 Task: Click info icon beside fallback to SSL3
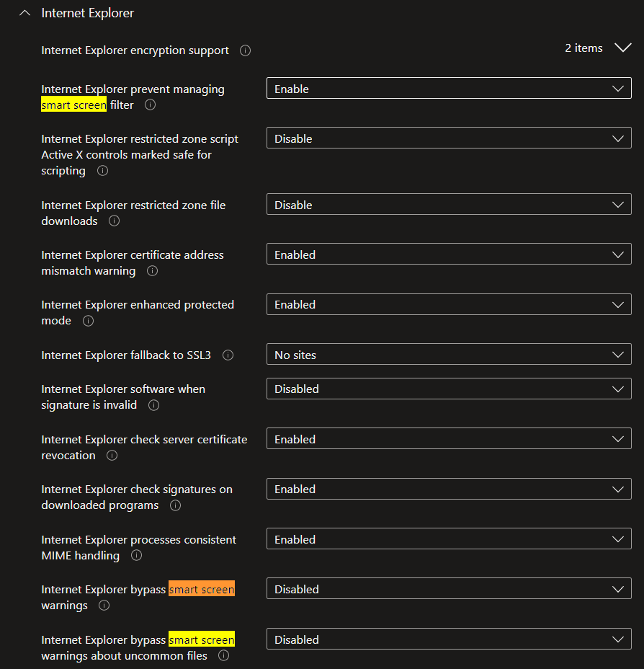click(x=228, y=355)
